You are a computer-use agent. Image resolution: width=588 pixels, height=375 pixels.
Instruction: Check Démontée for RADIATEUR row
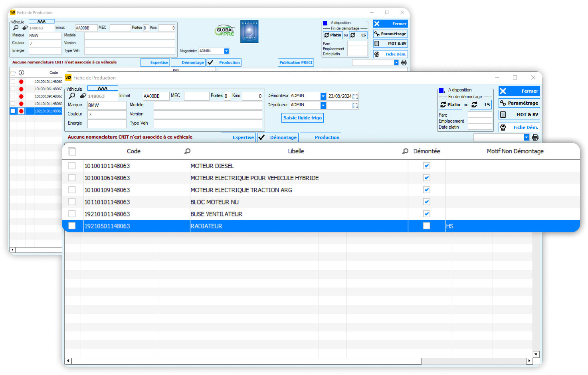(x=427, y=226)
